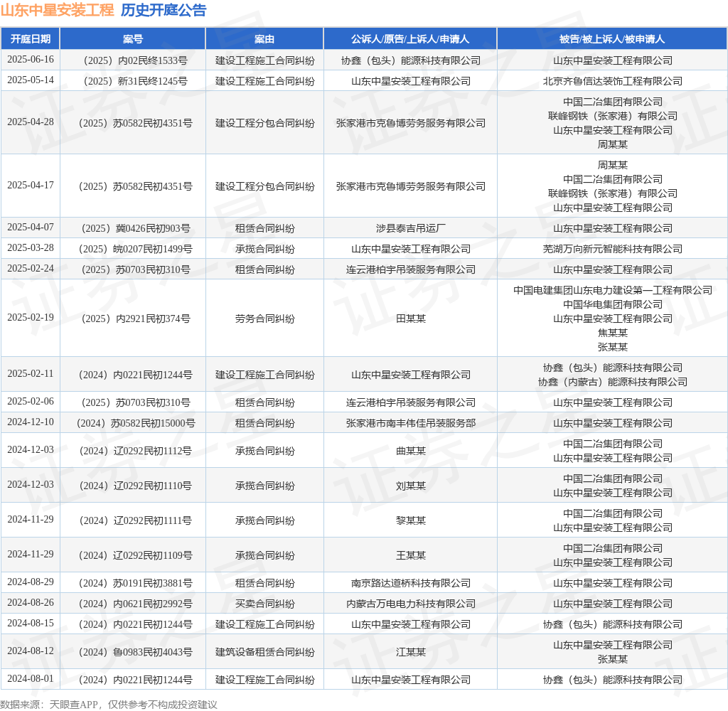
Task: Click plaintiff 协鑫（包头）能源科技有限公司 in 2025-06-16 row
Action: tap(410, 61)
